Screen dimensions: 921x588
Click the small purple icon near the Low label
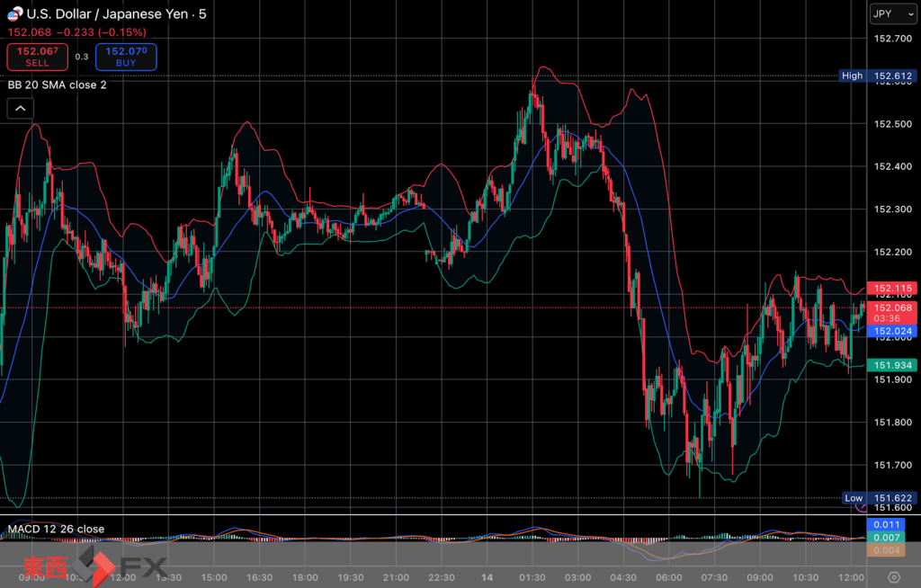[x=862, y=508]
